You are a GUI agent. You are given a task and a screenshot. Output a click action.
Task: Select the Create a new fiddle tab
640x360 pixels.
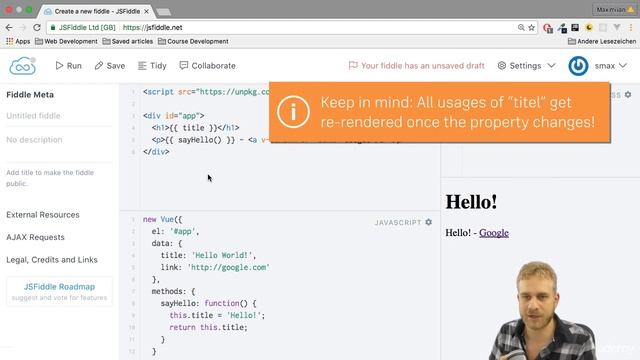tap(96, 11)
